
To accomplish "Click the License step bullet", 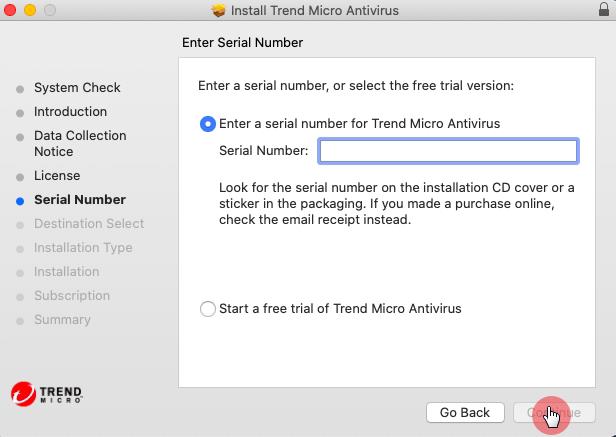I will (20, 177).
